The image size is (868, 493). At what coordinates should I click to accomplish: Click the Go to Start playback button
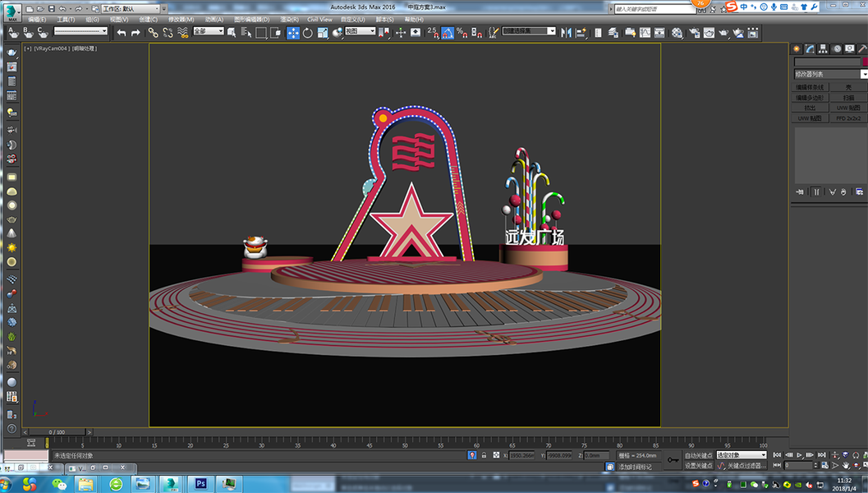[777, 454]
